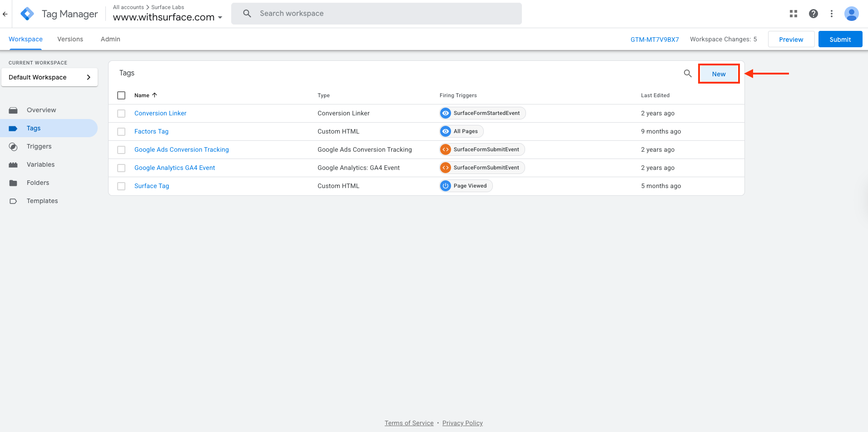The height and width of the screenshot is (432, 868).
Task: Select Triggers in the left sidebar
Action: (x=39, y=146)
